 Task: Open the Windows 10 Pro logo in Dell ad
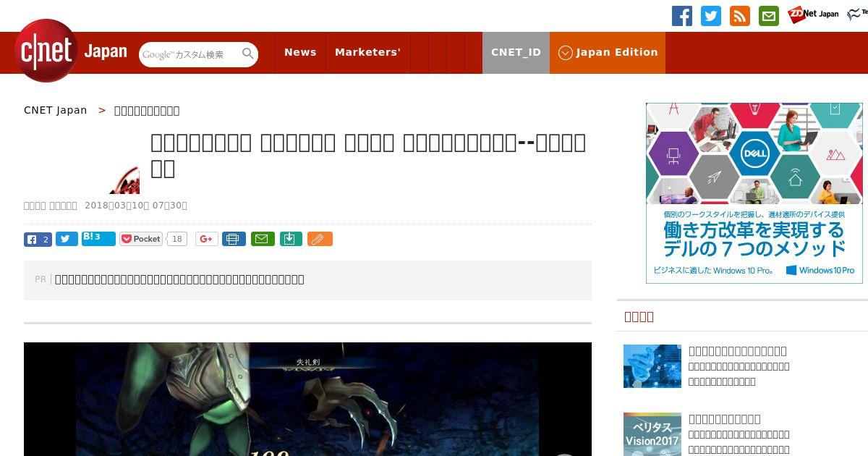click(820, 270)
